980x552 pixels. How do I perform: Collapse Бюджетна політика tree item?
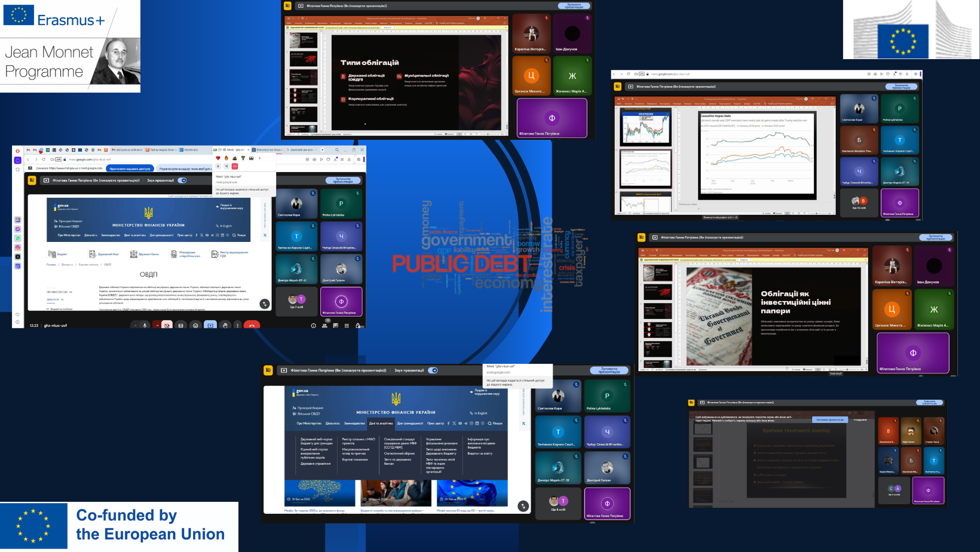tap(59, 309)
